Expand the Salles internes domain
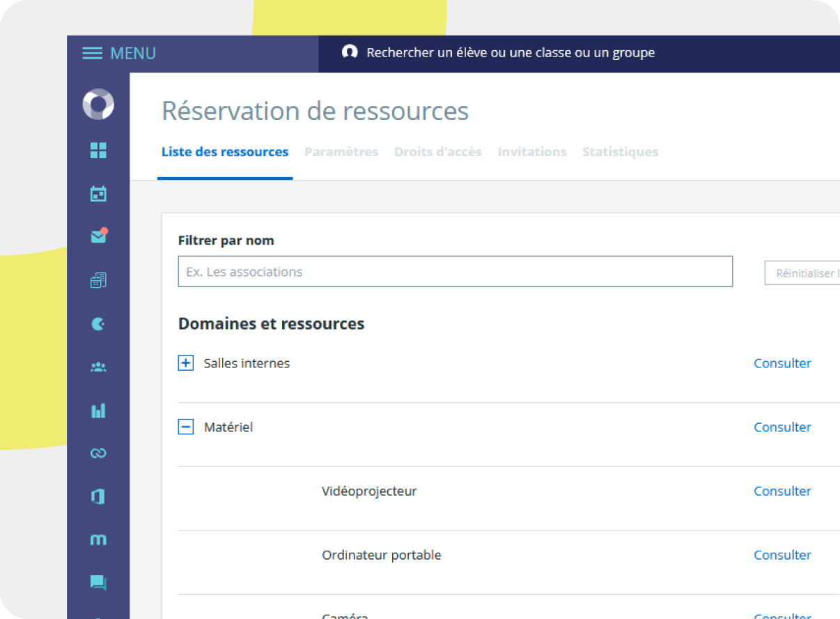 tap(186, 363)
